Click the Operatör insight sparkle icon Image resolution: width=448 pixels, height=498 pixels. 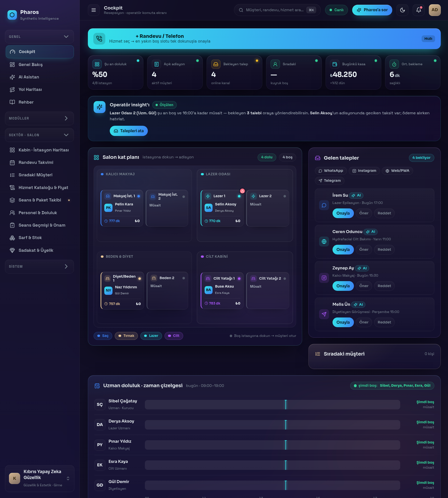(x=100, y=107)
